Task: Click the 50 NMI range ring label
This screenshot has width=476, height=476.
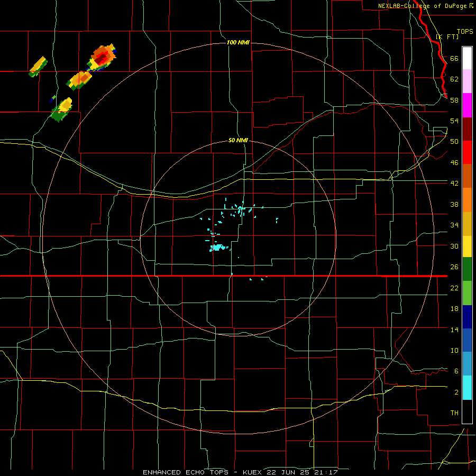Action: click(238, 140)
